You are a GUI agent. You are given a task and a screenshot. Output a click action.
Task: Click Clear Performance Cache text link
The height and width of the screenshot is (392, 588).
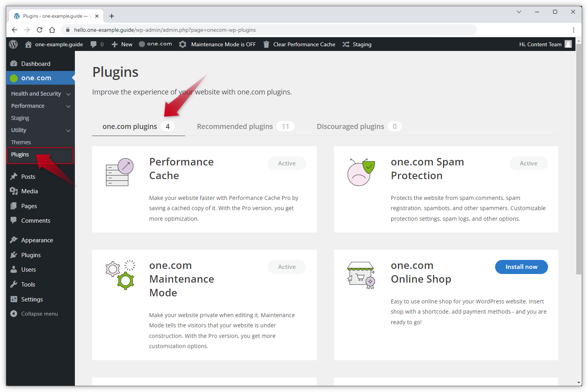[x=304, y=44]
